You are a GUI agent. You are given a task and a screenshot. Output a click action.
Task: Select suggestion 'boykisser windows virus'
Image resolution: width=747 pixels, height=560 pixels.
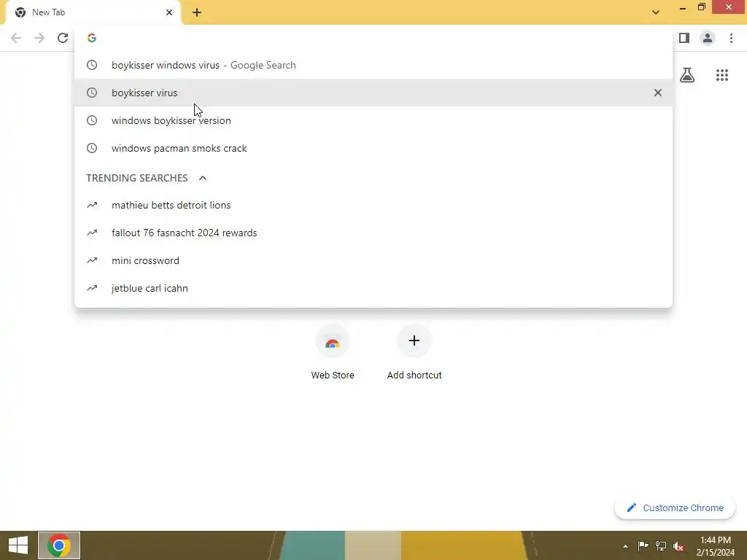point(373,65)
